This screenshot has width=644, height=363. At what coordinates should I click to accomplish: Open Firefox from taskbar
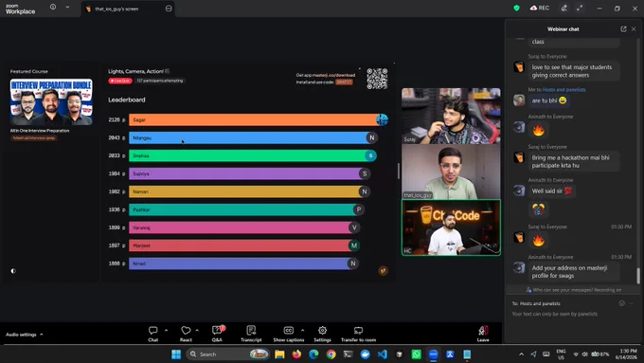(x=296, y=354)
